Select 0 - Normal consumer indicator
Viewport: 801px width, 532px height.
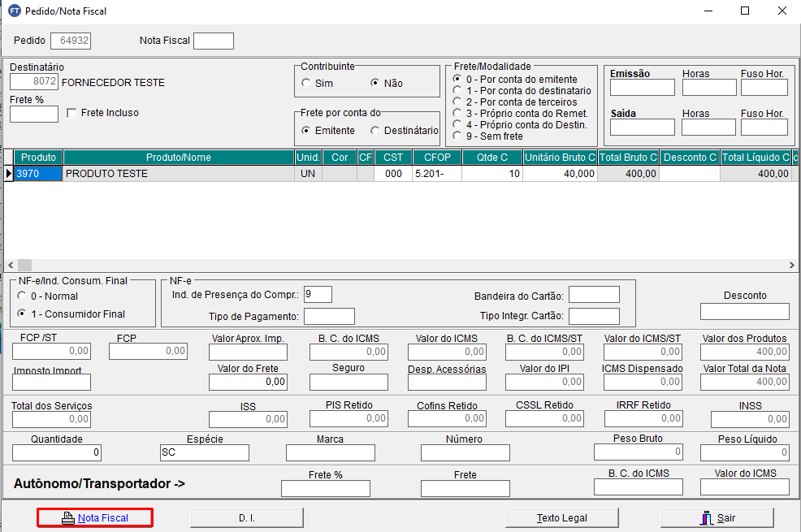click(x=22, y=296)
